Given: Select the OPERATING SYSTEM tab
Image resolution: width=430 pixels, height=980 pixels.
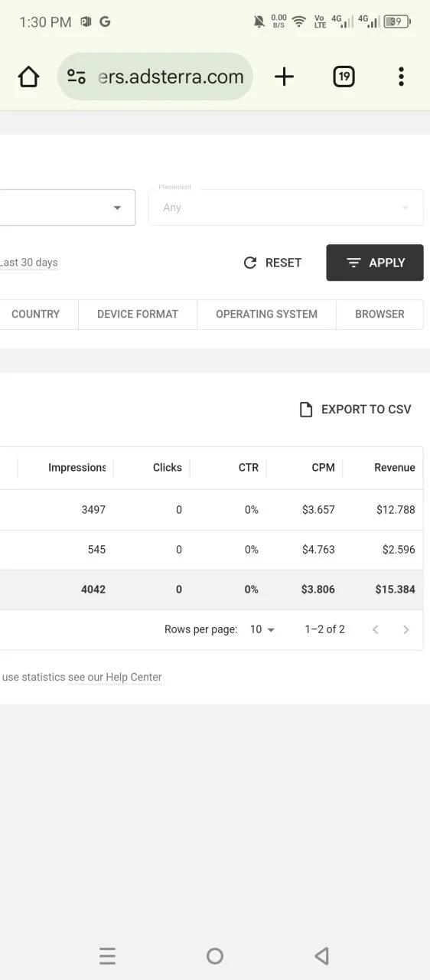Looking at the screenshot, I should (266, 314).
